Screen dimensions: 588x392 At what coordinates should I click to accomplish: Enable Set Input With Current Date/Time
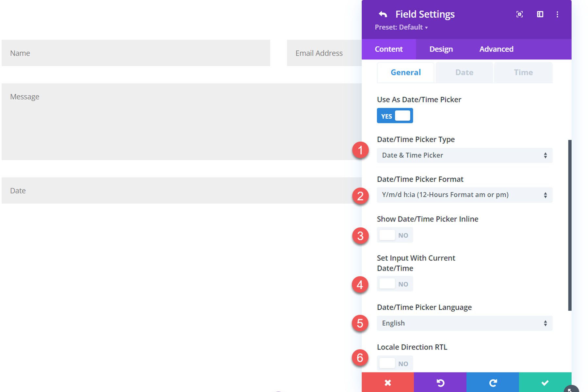click(395, 284)
